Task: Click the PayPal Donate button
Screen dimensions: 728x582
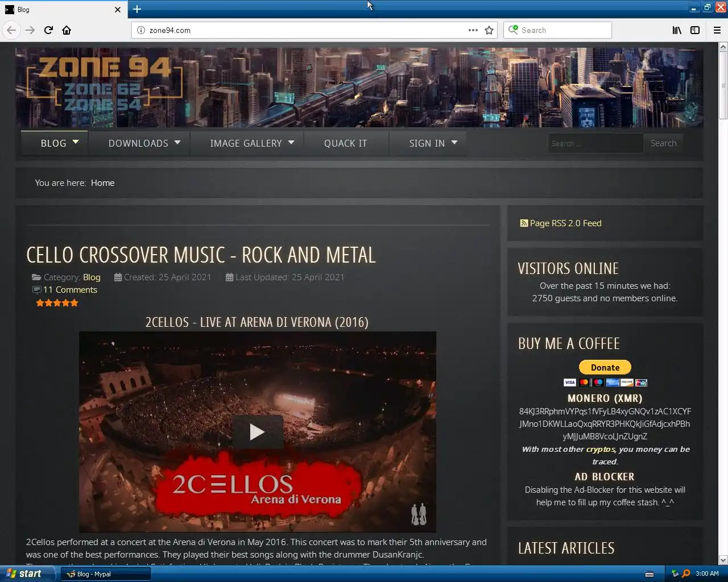Action: (605, 367)
